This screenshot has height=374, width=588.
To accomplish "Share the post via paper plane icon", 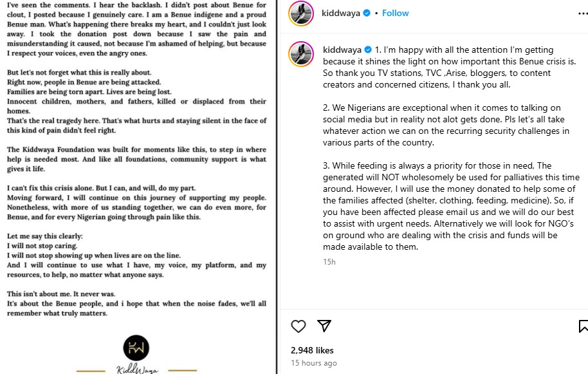I will (x=324, y=326).
